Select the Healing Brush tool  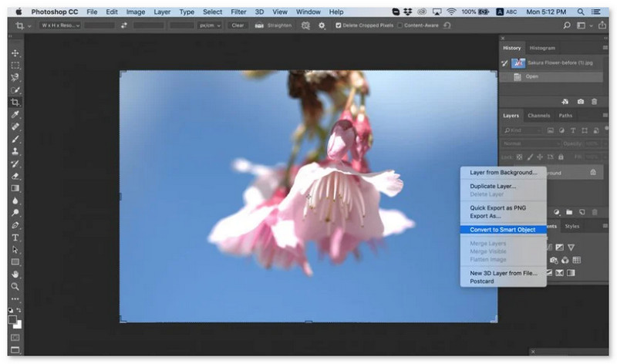pyautogui.click(x=15, y=126)
